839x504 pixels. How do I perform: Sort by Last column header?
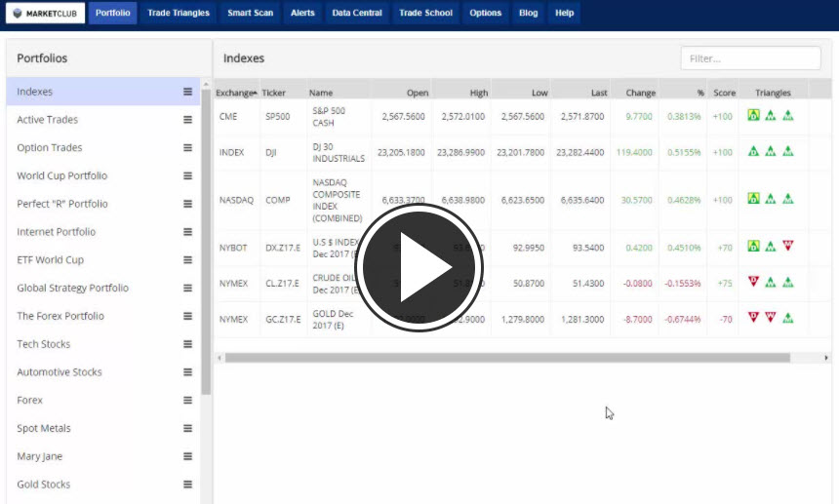[580, 93]
